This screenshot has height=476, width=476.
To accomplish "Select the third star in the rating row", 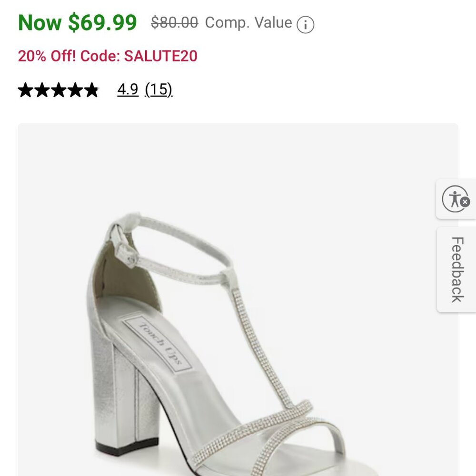I will [x=59, y=90].
